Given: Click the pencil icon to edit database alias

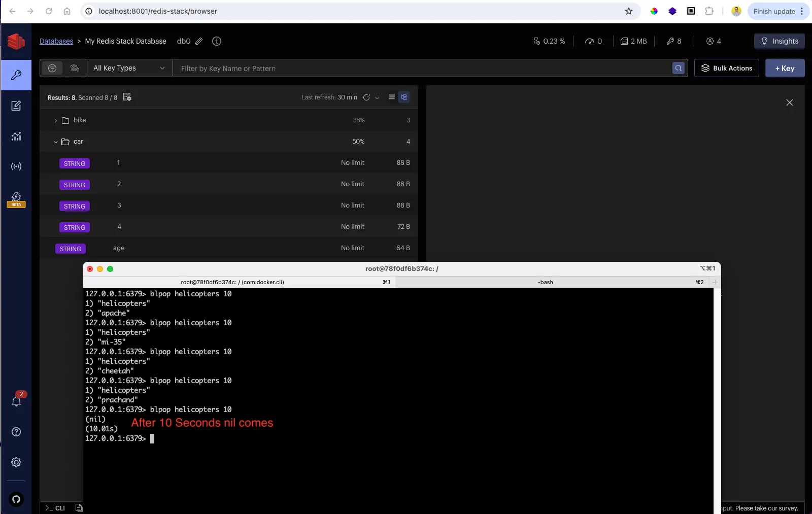Looking at the screenshot, I should (199, 41).
